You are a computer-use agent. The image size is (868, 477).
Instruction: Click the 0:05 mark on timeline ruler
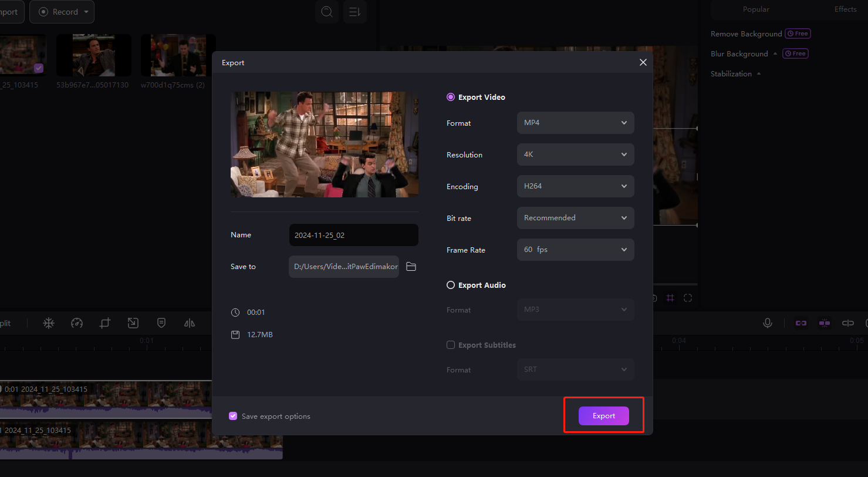click(857, 341)
